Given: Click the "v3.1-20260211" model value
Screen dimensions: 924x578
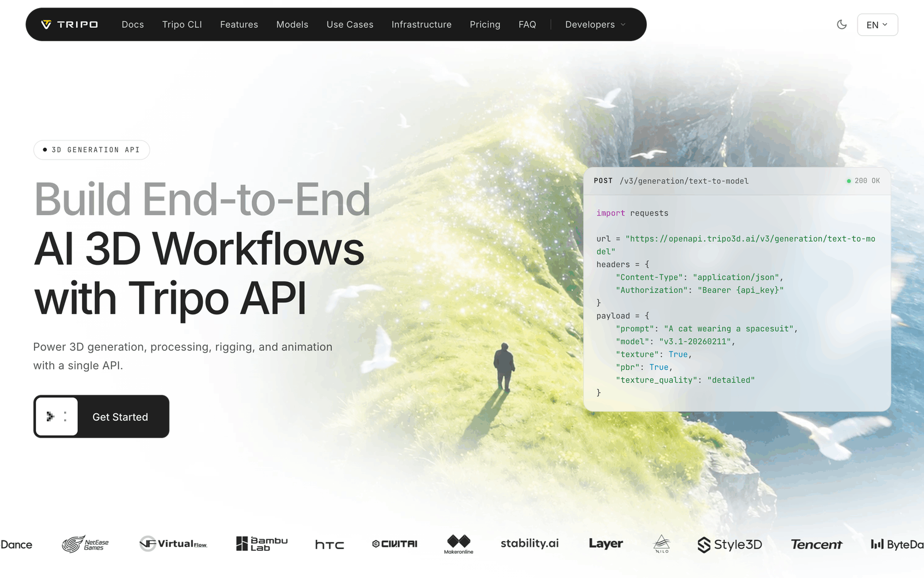Looking at the screenshot, I should click(695, 342).
